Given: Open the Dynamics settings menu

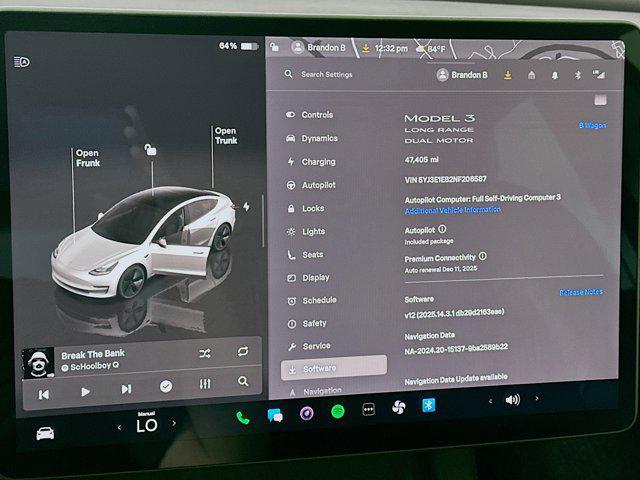Looking at the screenshot, I should [312, 138].
